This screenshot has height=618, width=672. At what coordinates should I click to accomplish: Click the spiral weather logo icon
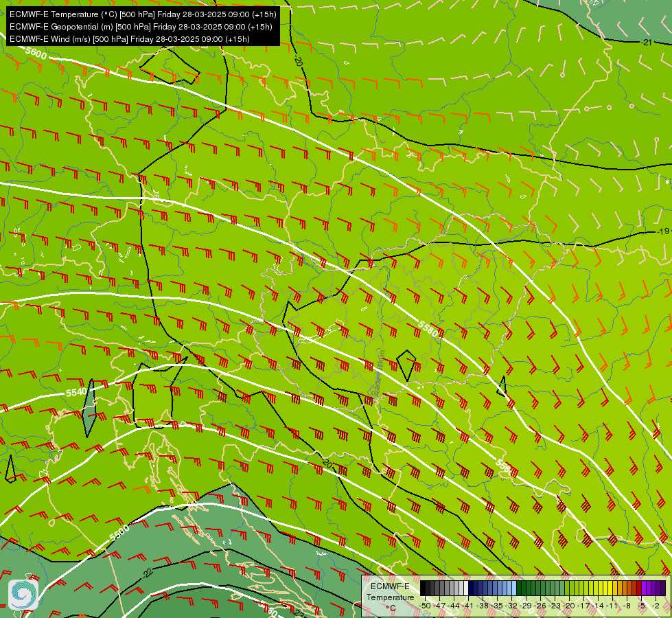click(x=23, y=595)
